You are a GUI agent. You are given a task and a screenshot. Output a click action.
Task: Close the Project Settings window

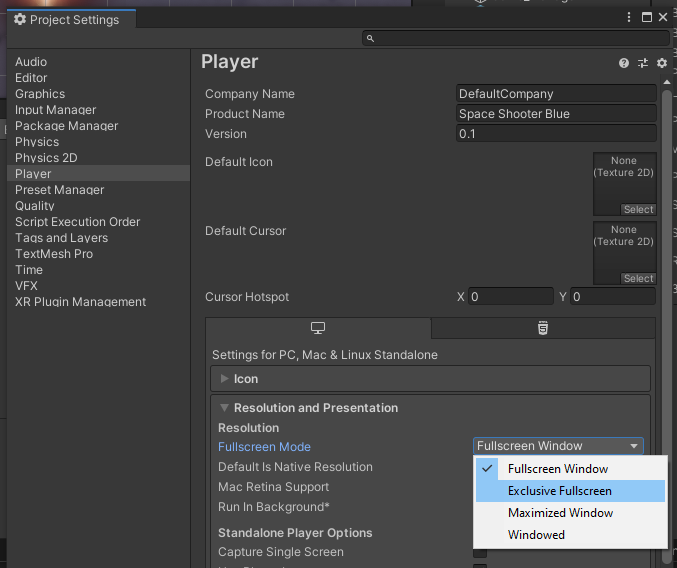pos(663,17)
